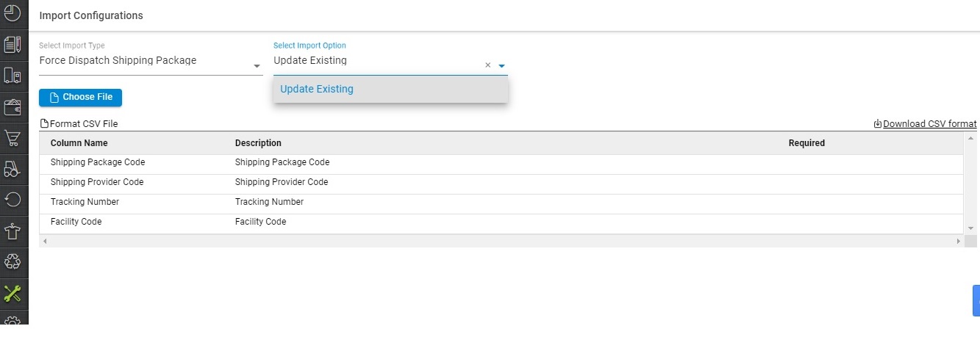Open the returns circular arrow icon

coord(12,200)
